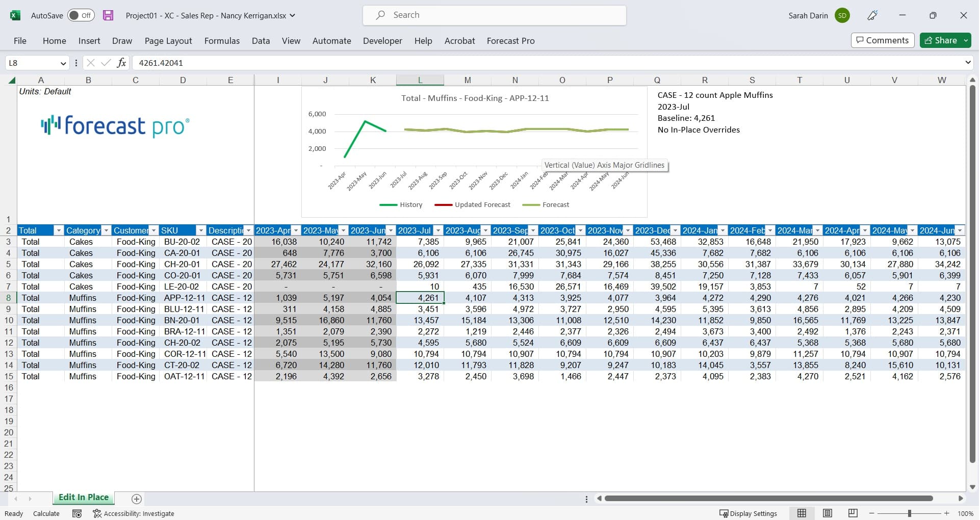
Task: Click the Insert Function fx icon
Action: pos(121,63)
